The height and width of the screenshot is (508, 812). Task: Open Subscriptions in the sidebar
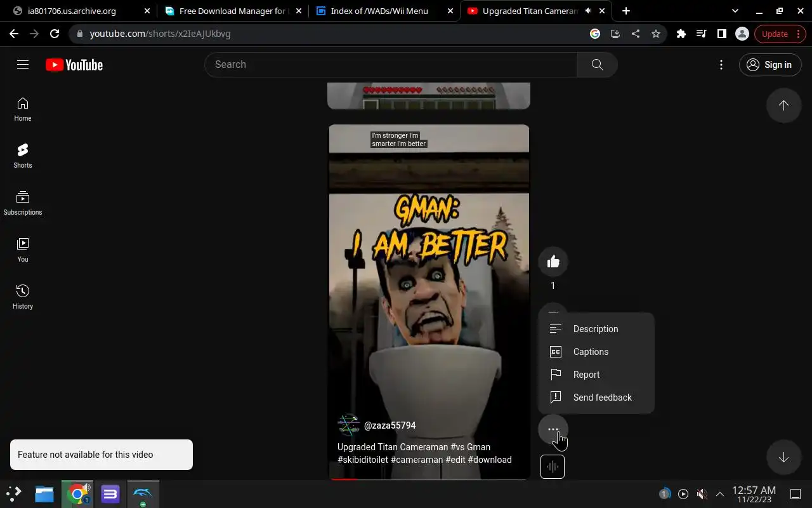23,203
